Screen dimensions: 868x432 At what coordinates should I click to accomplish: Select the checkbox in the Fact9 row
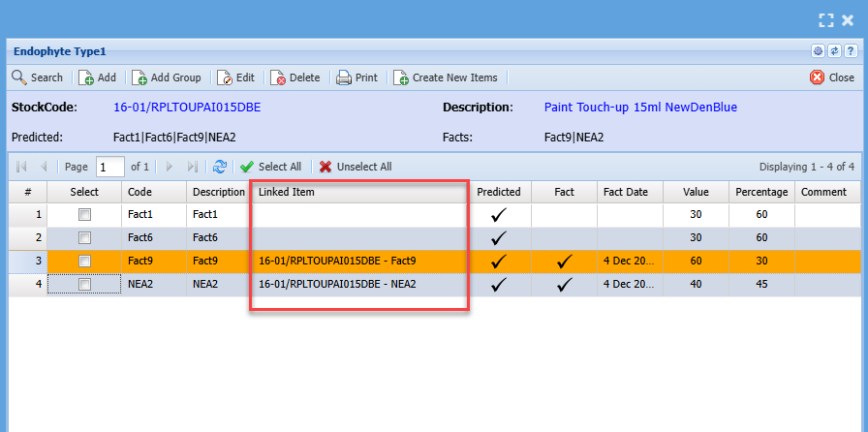coord(84,262)
